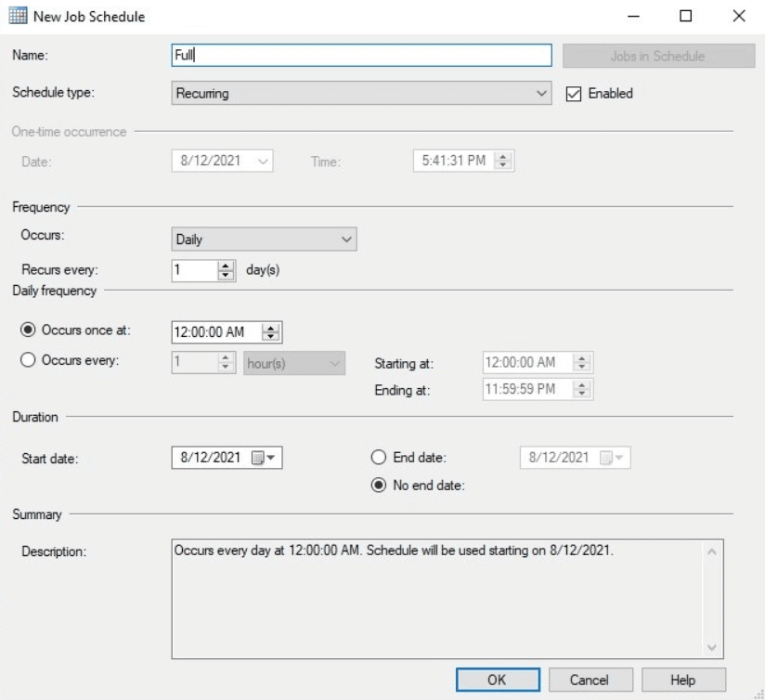Image resolution: width=765 pixels, height=700 pixels.
Task: Open Help for the schedule dialog
Action: pos(682,680)
